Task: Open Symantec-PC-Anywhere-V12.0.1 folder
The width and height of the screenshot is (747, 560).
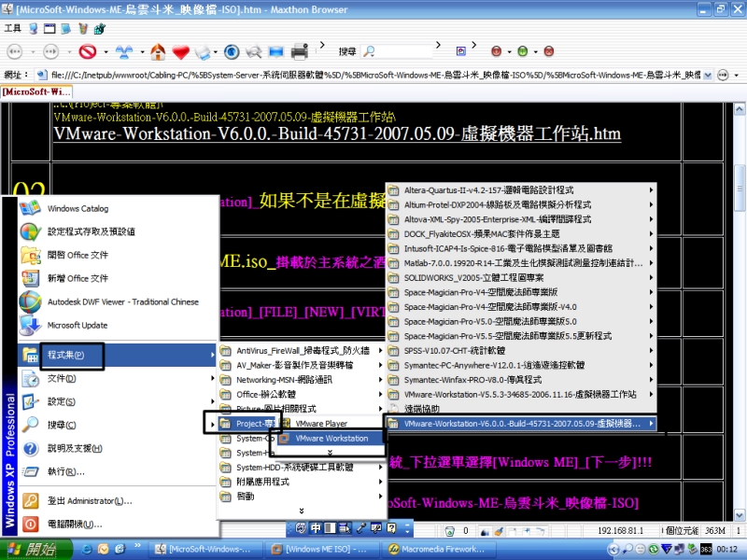Action: 521,365
